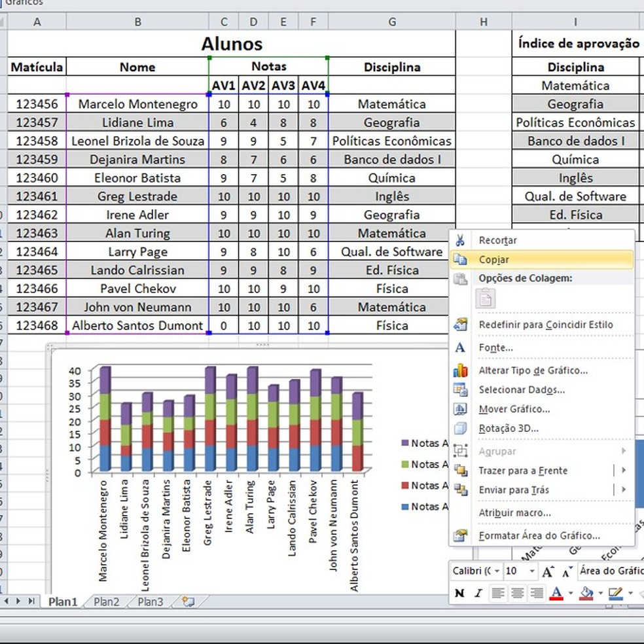Select cell containing Marcelo Montenegro
Screen dimensions: 644x644
(137, 104)
